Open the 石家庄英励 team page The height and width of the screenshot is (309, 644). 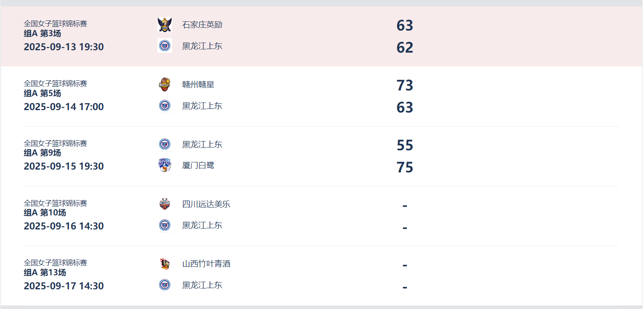point(201,25)
